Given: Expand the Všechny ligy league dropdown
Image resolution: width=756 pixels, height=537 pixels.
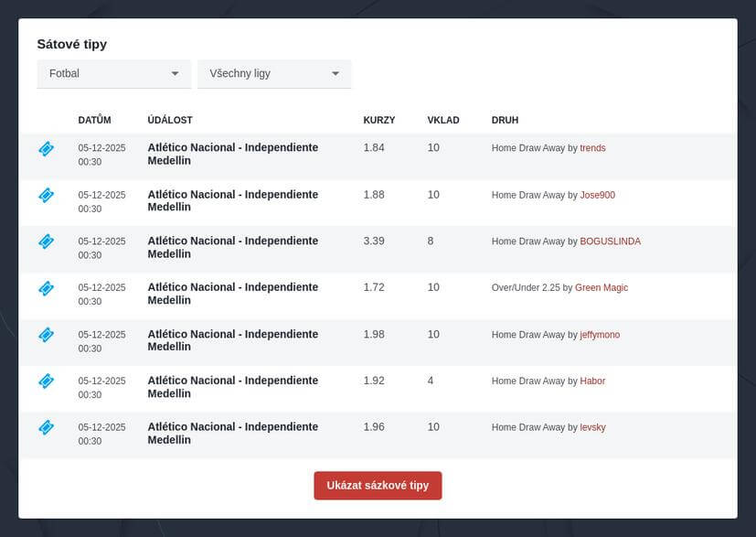Looking at the screenshot, I should [274, 74].
